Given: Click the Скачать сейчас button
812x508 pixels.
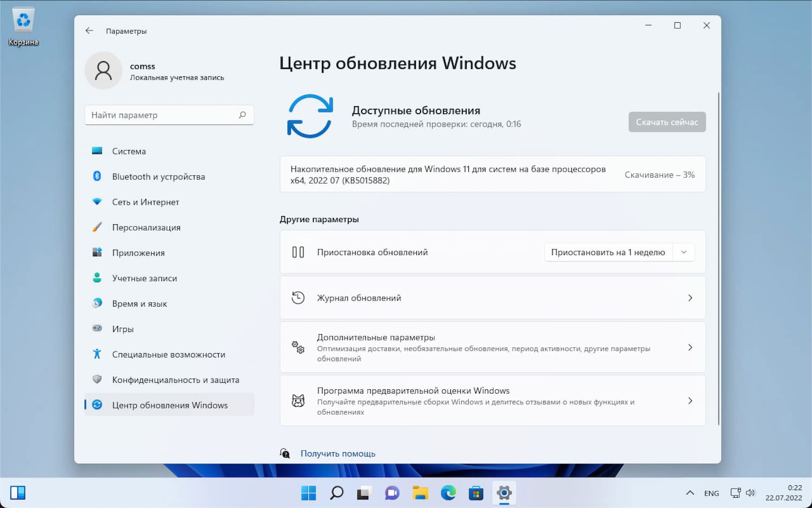Looking at the screenshot, I should (667, 122).
